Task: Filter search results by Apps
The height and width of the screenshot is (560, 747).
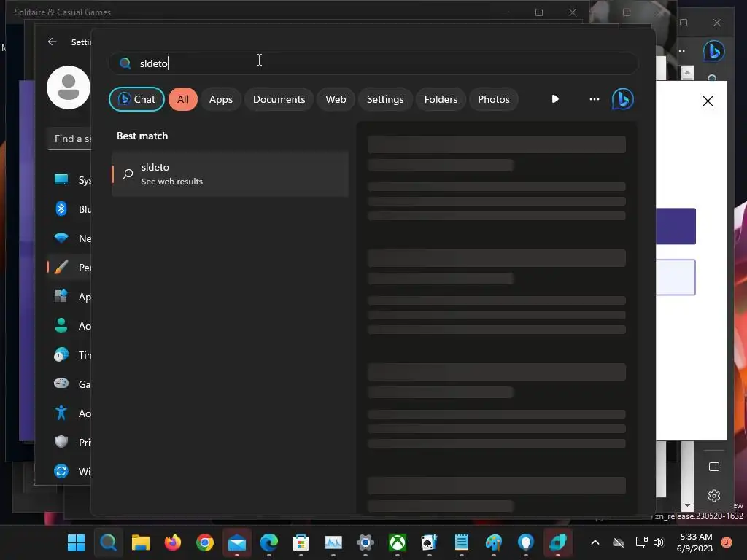Action: point(220,99)
